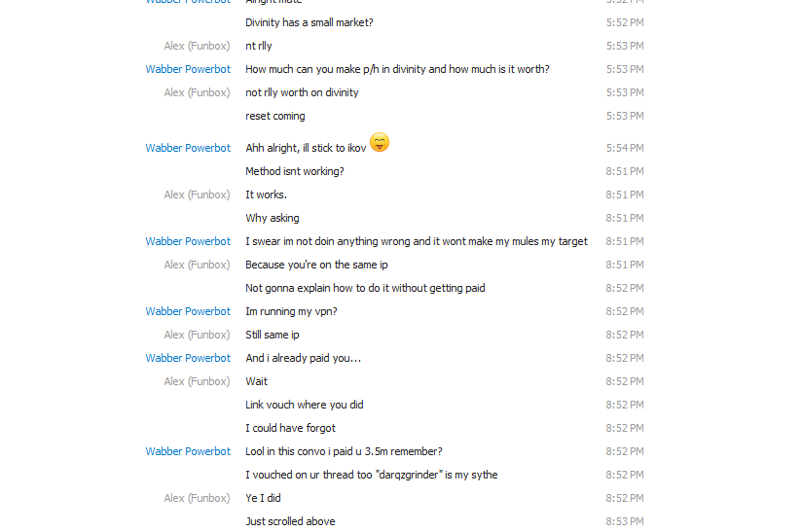Click message mentioning 'i paid u 3.5m remember?'

click(344, 451)
